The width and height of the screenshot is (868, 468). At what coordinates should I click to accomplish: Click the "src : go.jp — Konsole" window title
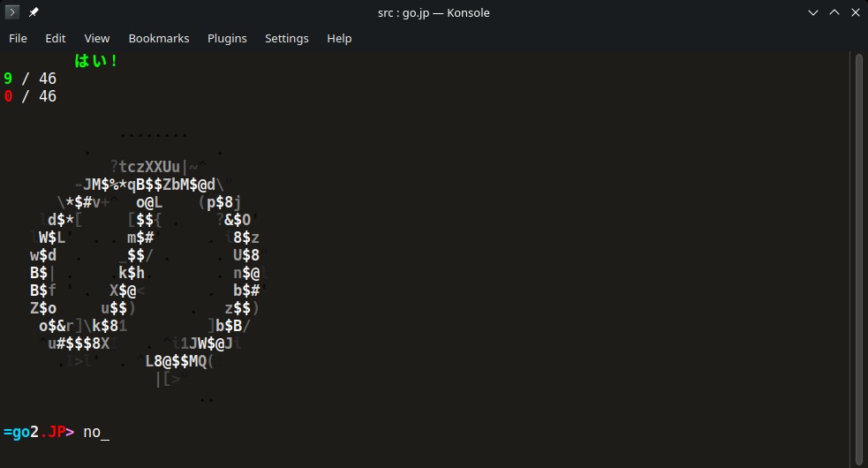click(x=434, y=12)
